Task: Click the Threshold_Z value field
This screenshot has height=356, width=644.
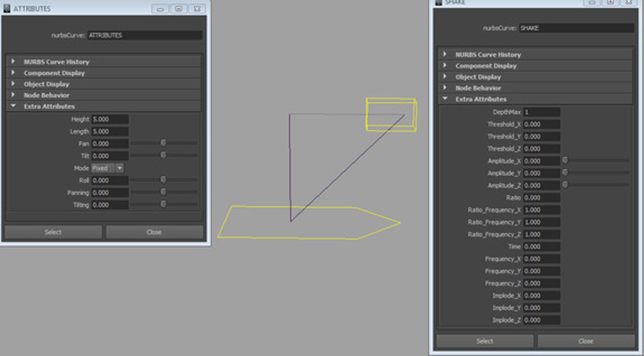Action: 541,149
